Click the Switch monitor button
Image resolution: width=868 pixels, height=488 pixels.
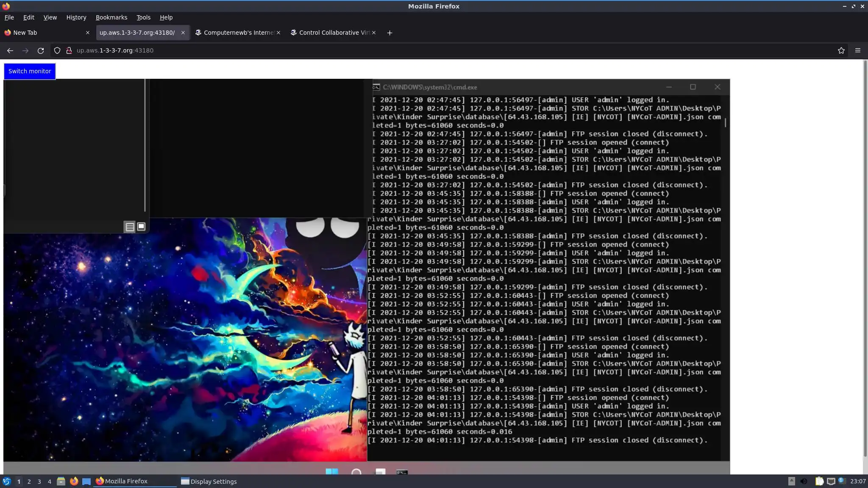click(x=30, y=71)
